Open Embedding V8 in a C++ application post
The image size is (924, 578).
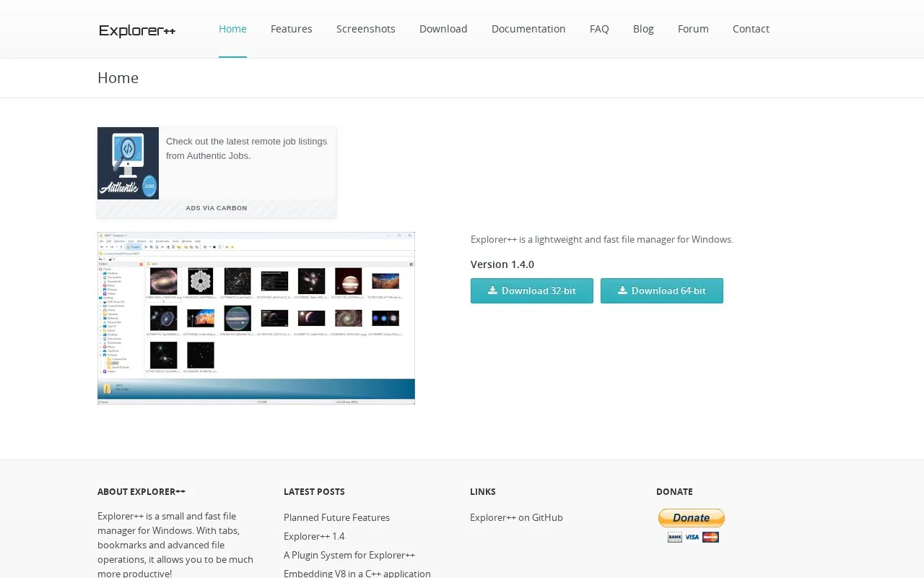(357, 573)
